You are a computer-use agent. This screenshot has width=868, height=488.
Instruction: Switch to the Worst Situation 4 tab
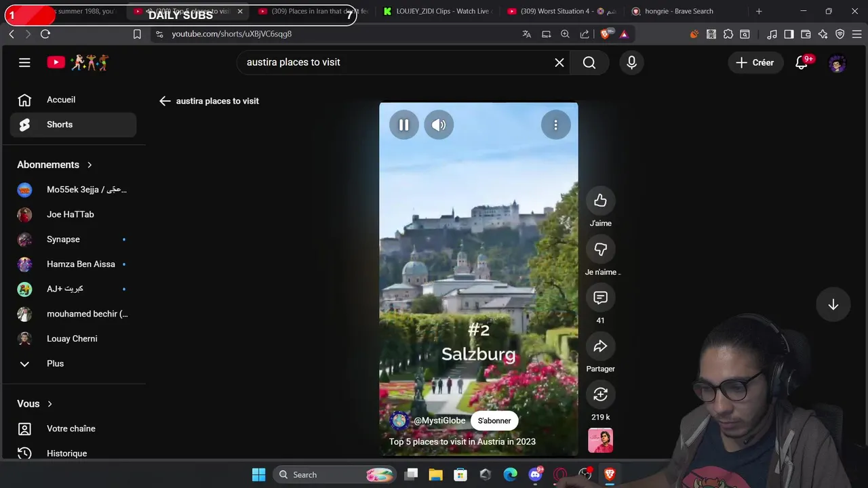(561, 12)
